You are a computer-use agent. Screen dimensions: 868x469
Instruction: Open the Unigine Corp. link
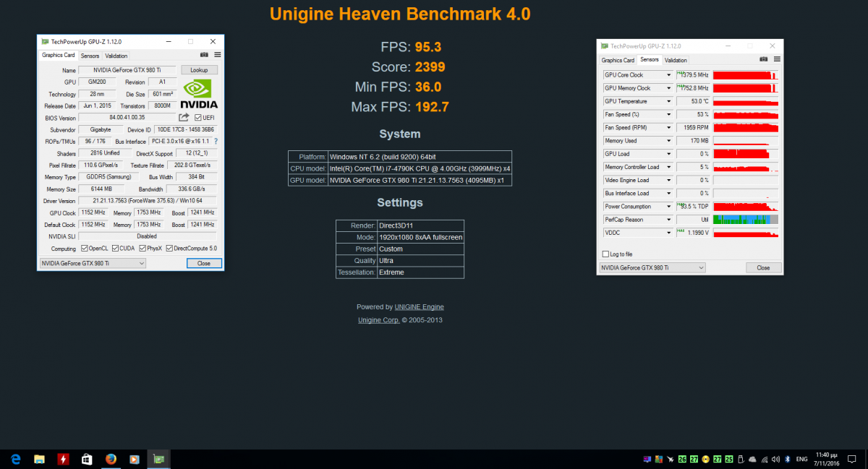379,320
